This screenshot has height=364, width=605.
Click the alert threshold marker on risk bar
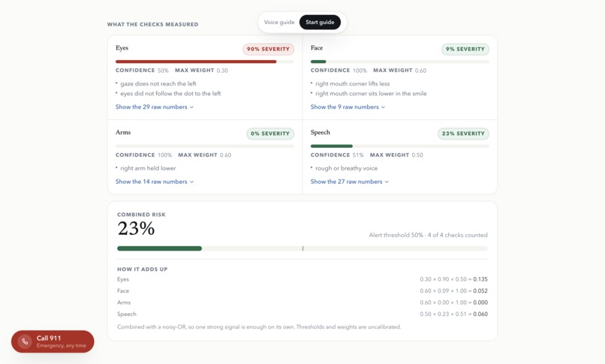(302, 248)
